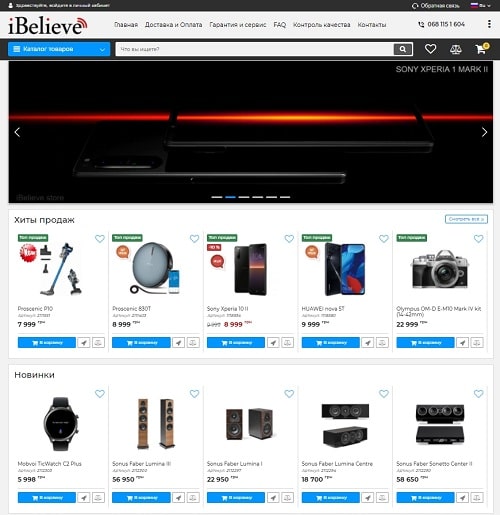Open the language flag selector

pos(480,5)
